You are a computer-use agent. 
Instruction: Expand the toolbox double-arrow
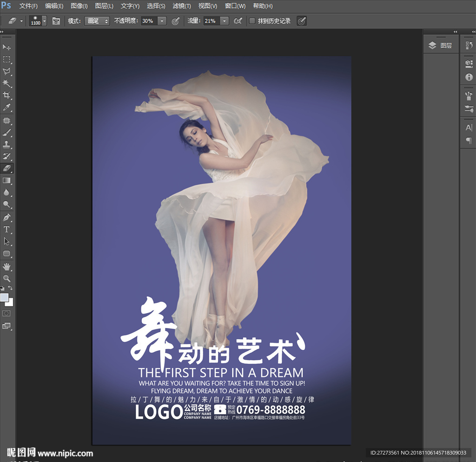point(2,32)
